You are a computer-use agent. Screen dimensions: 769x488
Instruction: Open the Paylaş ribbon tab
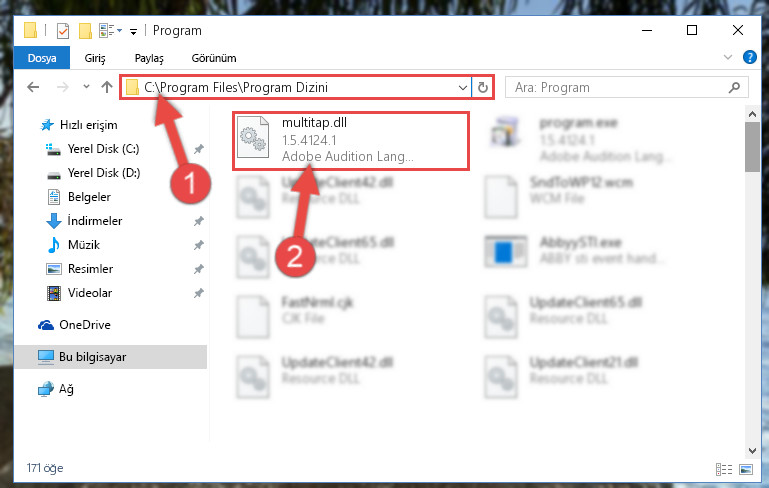click(149, 58)
